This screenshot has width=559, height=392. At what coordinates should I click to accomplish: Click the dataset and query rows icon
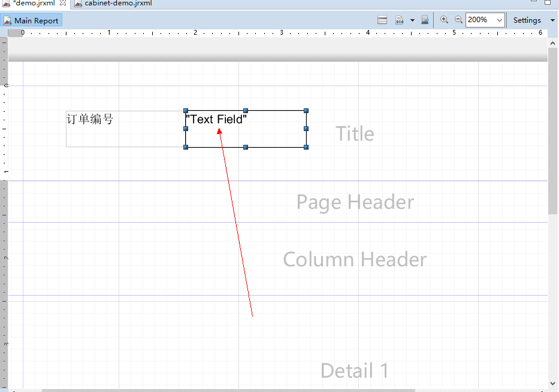point(382,20)
